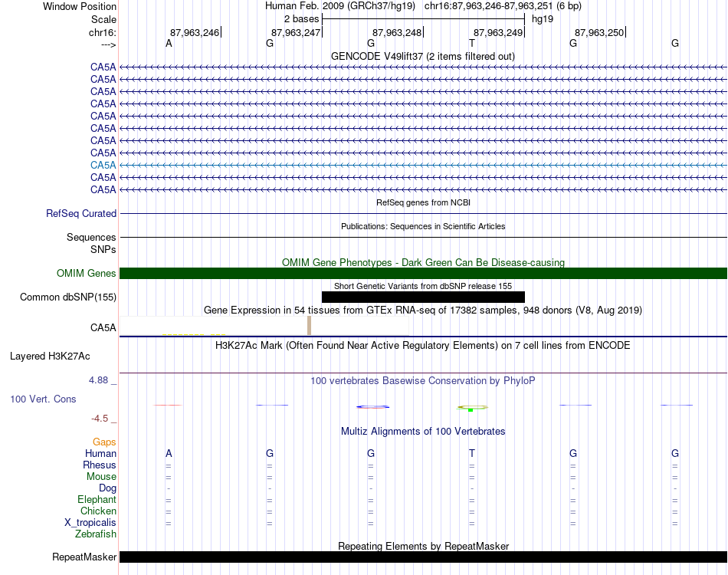Click the Human row base T in Multiz
Image resolution: width=728 pixels, height=575 pixels.
[472, 453]
